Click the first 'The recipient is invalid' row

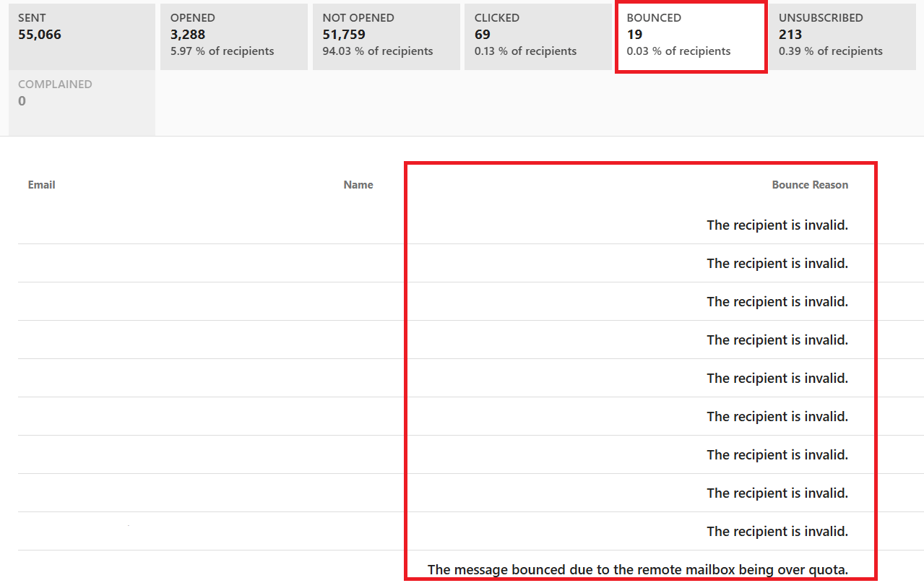pyautogui.click(x=777, y=225)
